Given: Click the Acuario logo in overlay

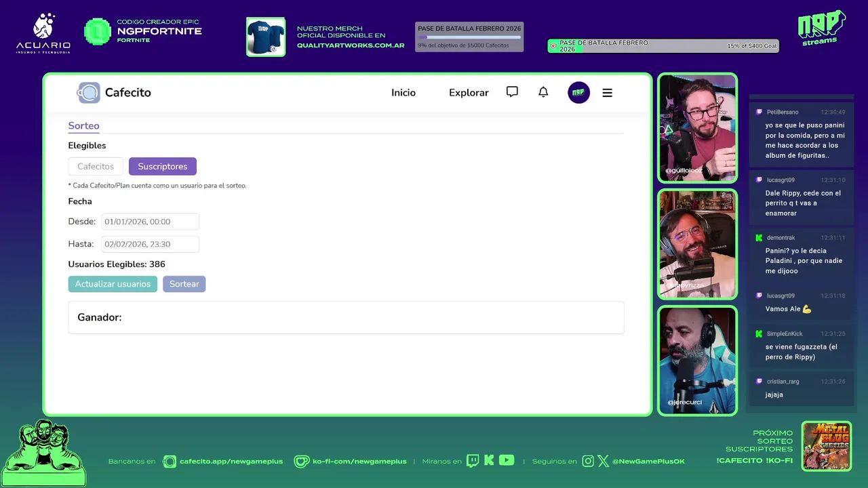Looking at the screenshot, I should tap(43, 33).
